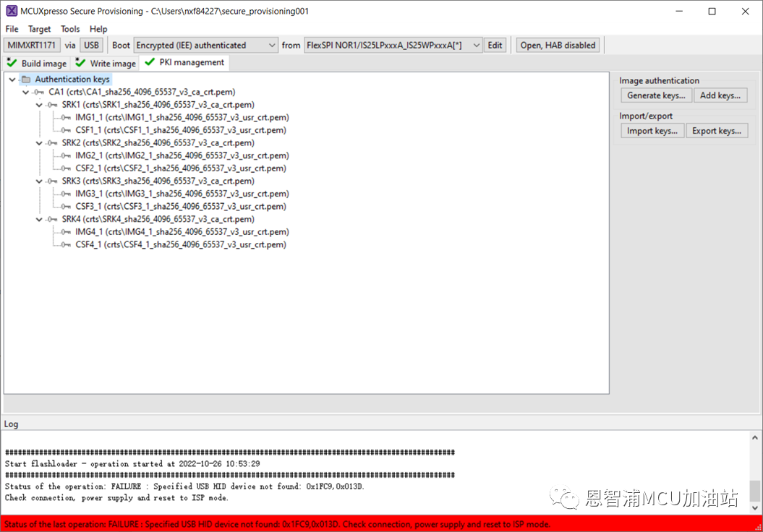Click Edit for boot memory configuration
Screen dimensions: 763x532
(x=495, y=46)
